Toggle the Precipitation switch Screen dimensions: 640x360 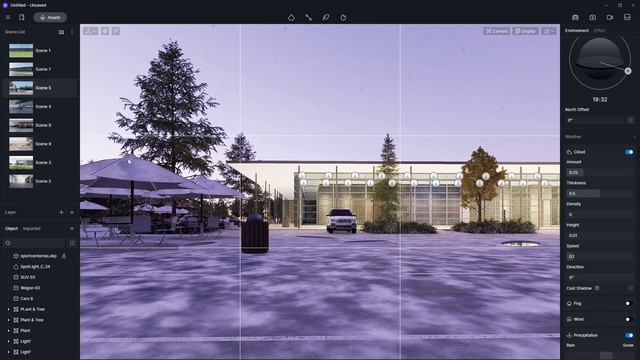coord(629,335)
